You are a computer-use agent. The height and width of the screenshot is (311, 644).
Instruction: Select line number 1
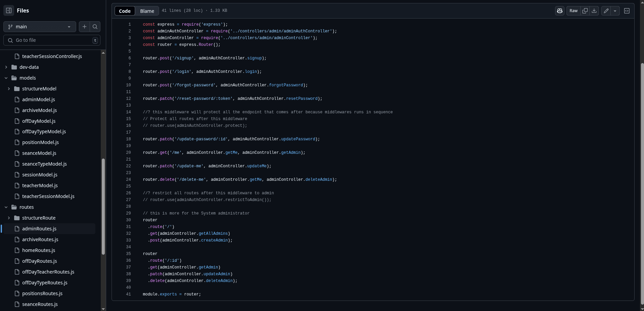[x=129, y=24]
